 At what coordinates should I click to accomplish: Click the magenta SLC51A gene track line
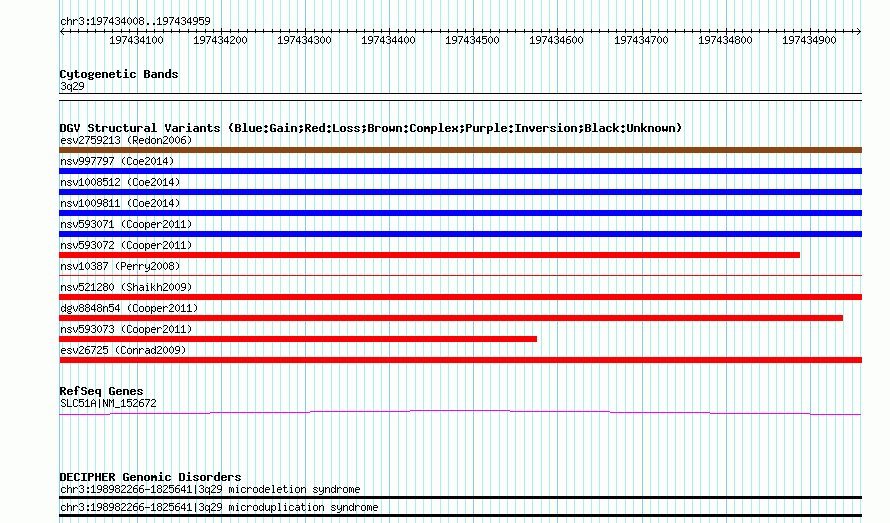coord(460,412)
